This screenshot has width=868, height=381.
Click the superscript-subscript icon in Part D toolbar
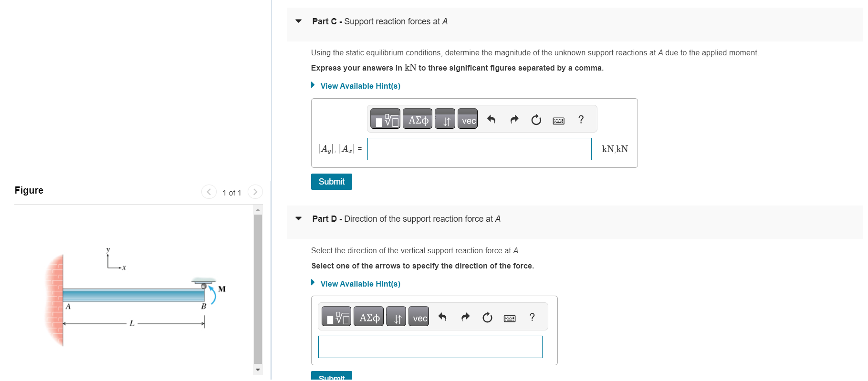[x=396, y=317]
